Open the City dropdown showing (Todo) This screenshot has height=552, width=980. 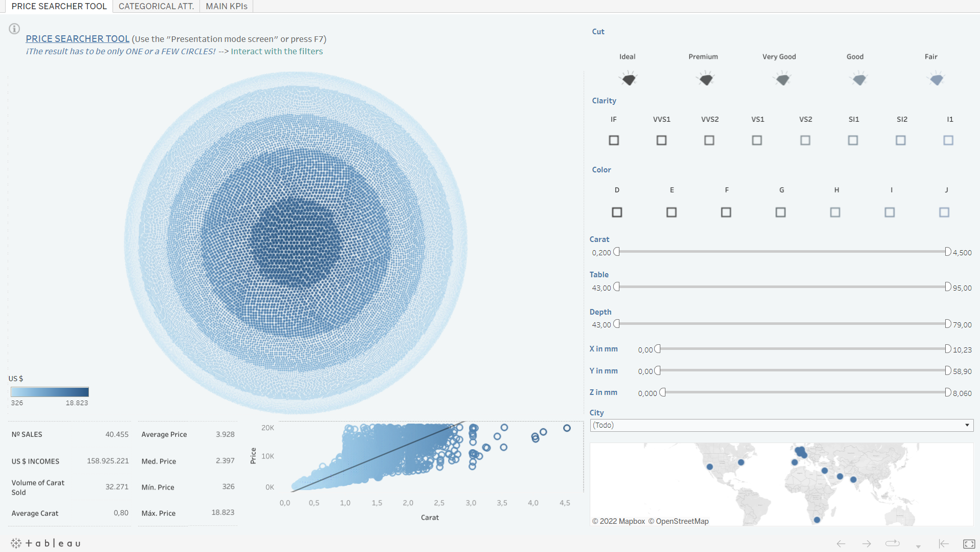coord(782,425)
